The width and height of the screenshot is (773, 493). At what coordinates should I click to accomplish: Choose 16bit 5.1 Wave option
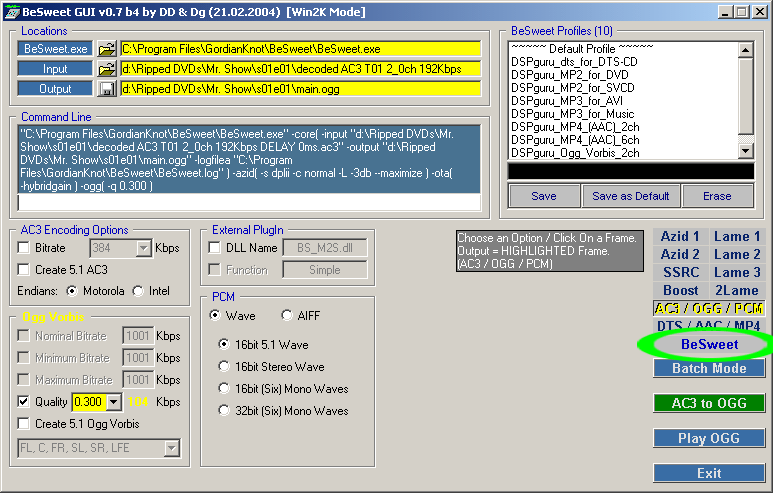(x=224, y=344)
